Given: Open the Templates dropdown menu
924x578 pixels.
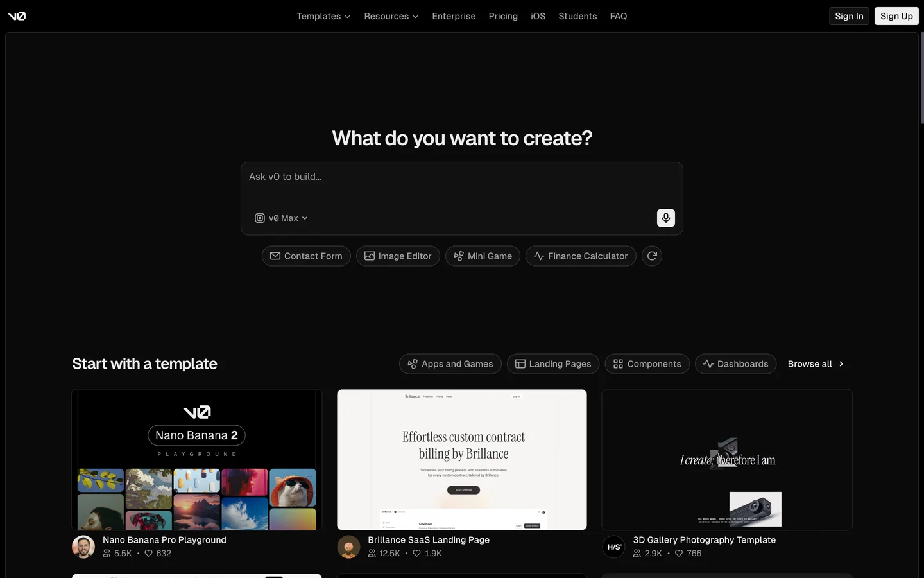Looking at the screenshot, I should [x=323, y=16].
